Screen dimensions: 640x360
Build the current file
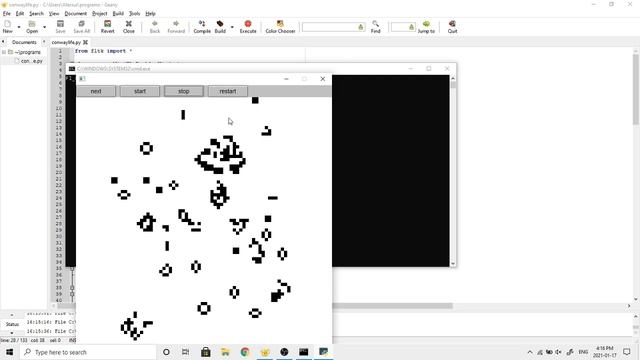[220, 27]
